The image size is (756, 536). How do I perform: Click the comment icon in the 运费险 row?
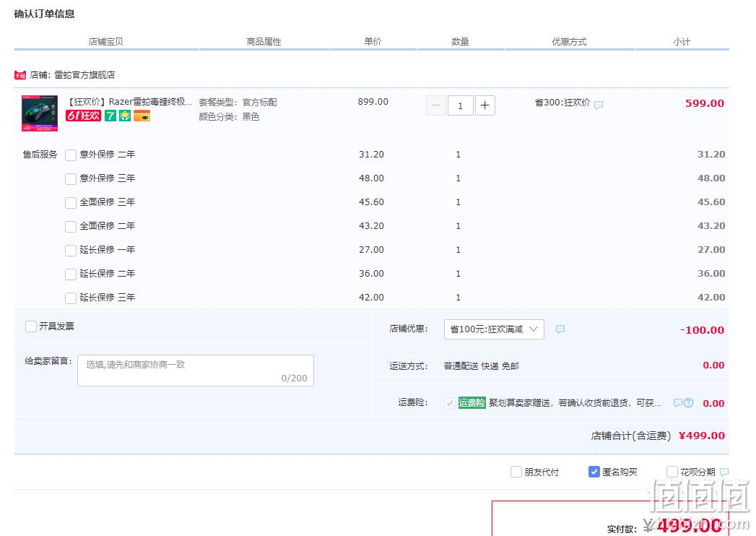[x=678, y=403]
